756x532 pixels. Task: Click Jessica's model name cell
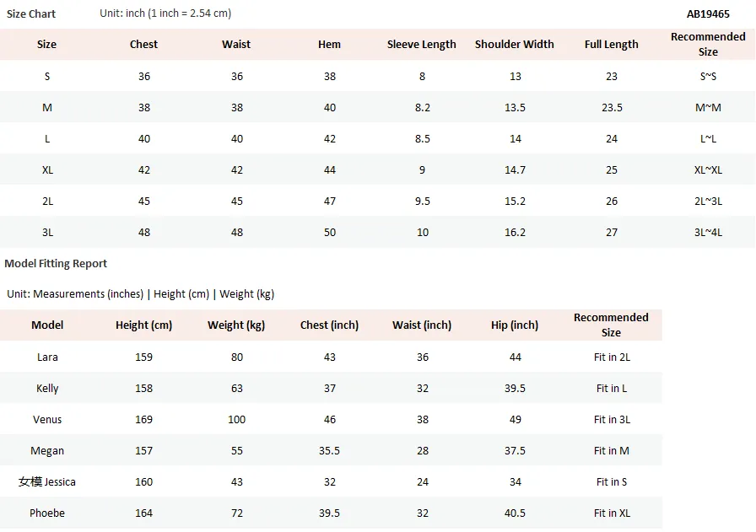click(47, 482)
